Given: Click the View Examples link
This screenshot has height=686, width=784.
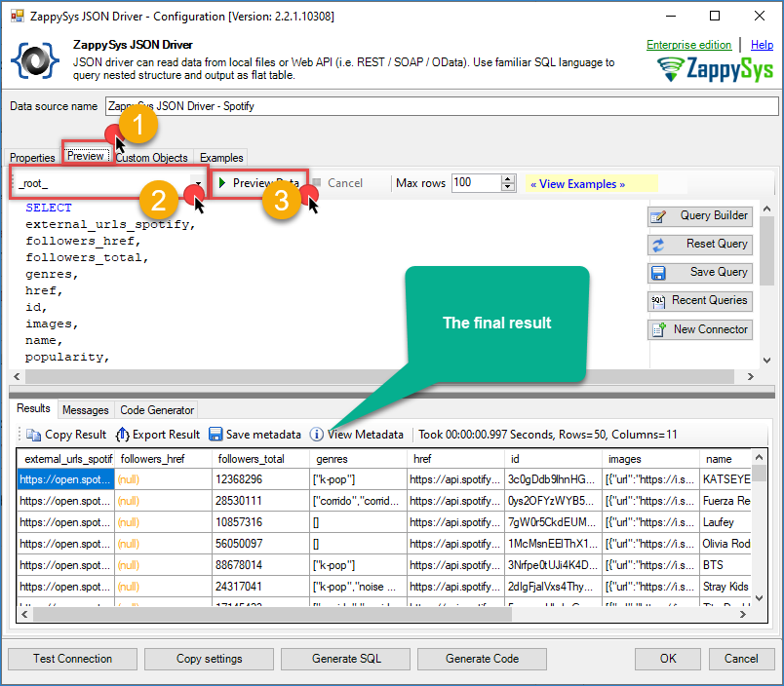Looking at the screenshot, I should (x=577, y=184).
